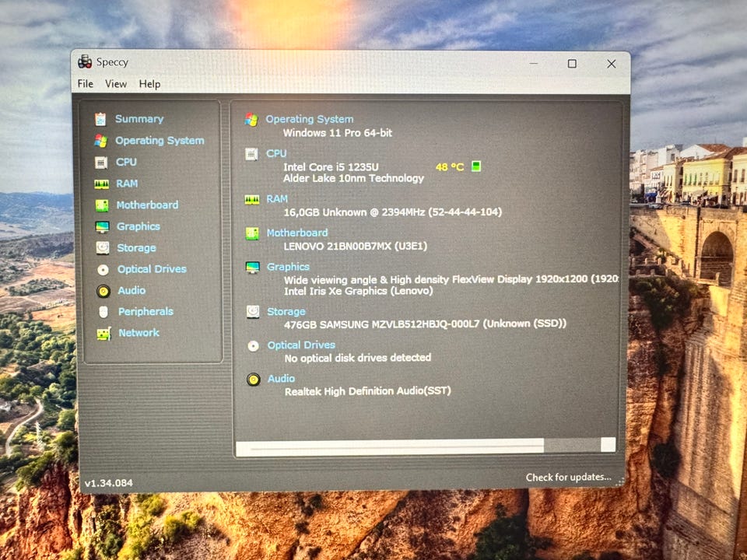This screenshot has width=747, height=560.
Task: Click the Summary clipboard icon in sidebar
Action: pos(100,119)
